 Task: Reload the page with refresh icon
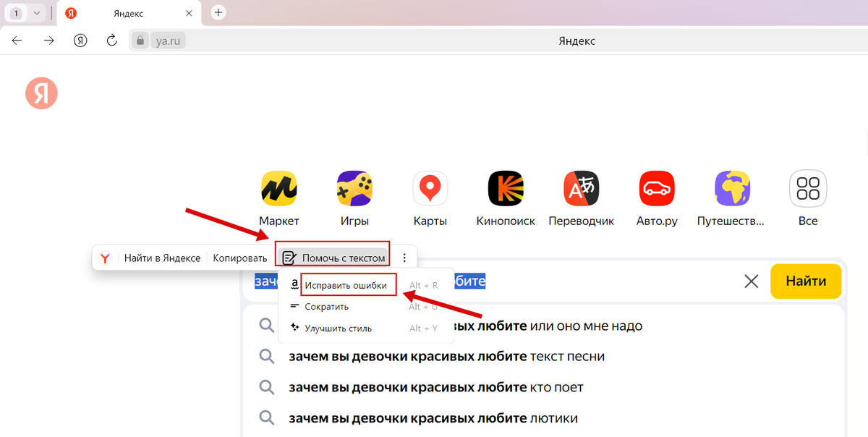pyautogui.click(x=112, y=41)
